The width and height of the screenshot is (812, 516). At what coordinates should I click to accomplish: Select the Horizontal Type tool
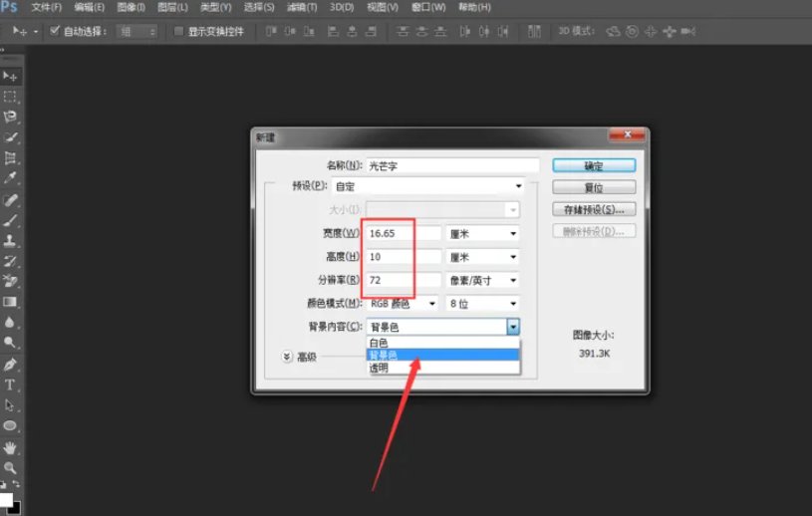coord(10,386)
